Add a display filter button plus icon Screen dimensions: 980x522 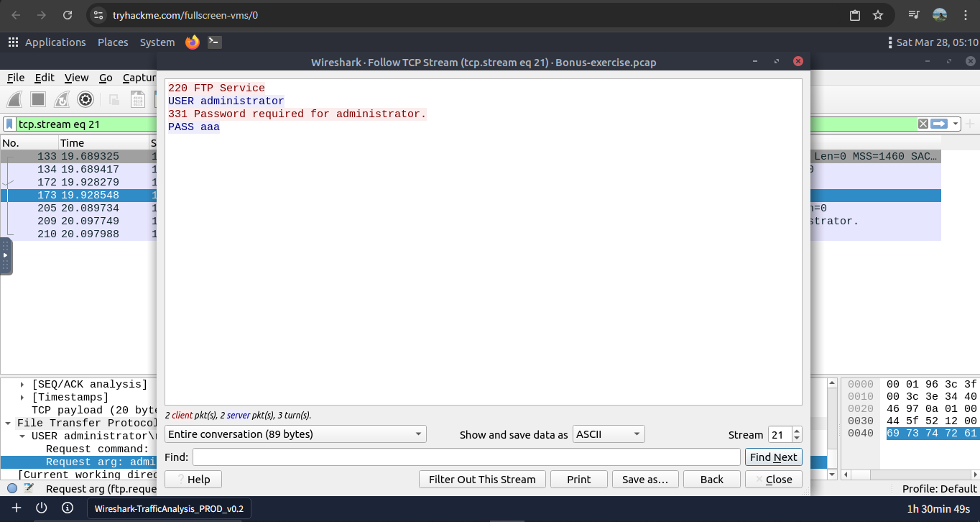coord(970,124)
